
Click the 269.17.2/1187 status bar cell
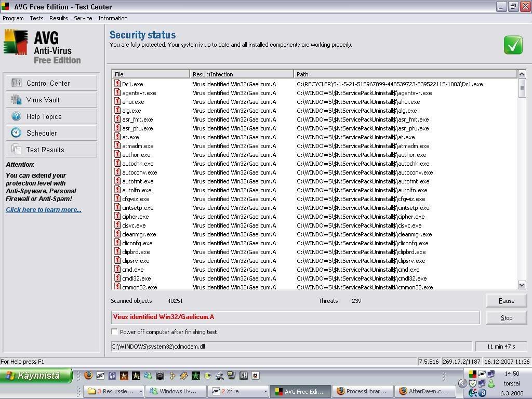pyautogui.click(x=461, y=362)
